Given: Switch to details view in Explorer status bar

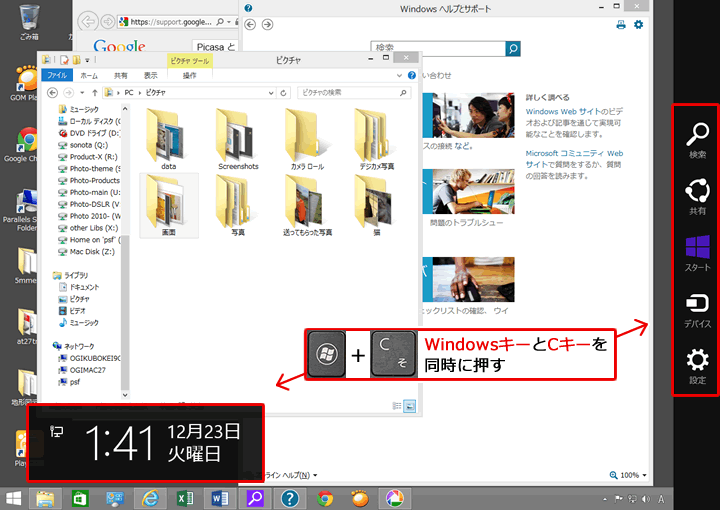Looking at the screenshot, I should [x=397, y=406].
